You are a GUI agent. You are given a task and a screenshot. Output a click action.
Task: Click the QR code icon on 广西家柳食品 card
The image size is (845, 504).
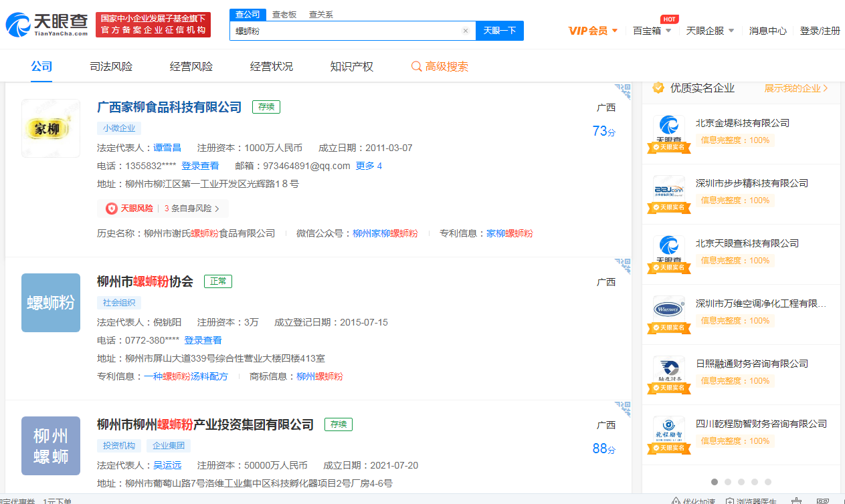tap(623, 92)
